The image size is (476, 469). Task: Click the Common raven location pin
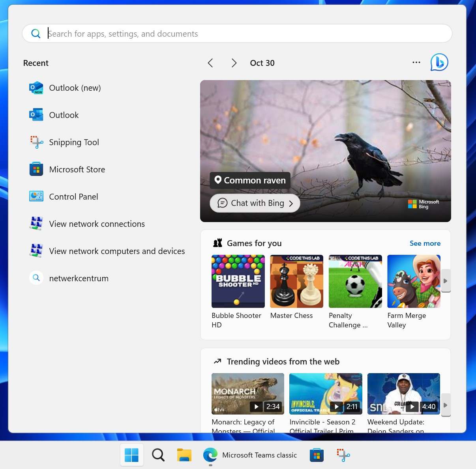click(x=218, y=180)
